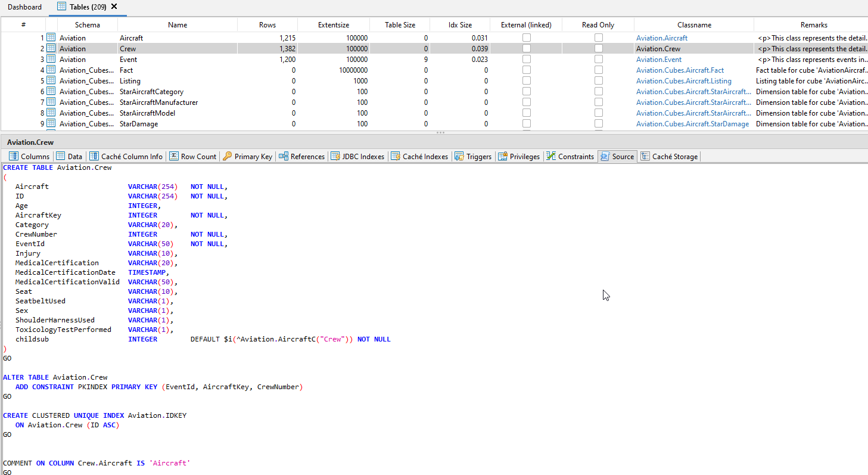
Task: Click the table grid icon beside the Crew row
Action: (52, 48)
